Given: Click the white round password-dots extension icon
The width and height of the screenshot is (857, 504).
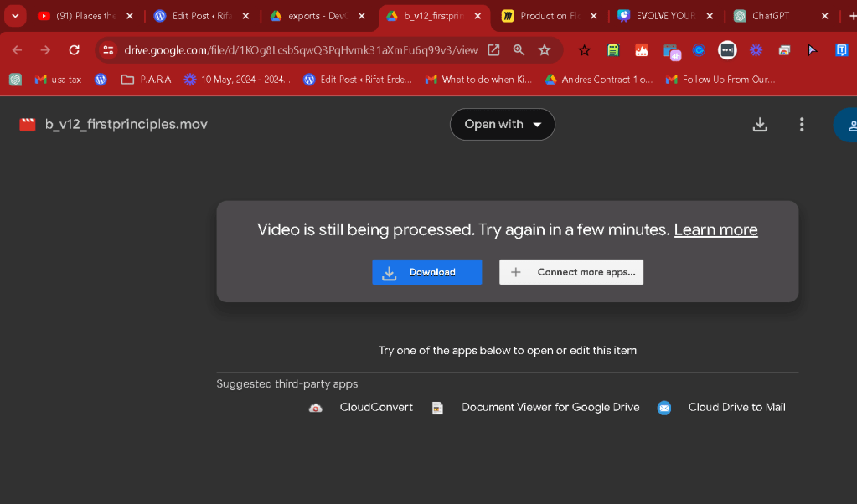Looking at the screenshot, I should 727,50.
